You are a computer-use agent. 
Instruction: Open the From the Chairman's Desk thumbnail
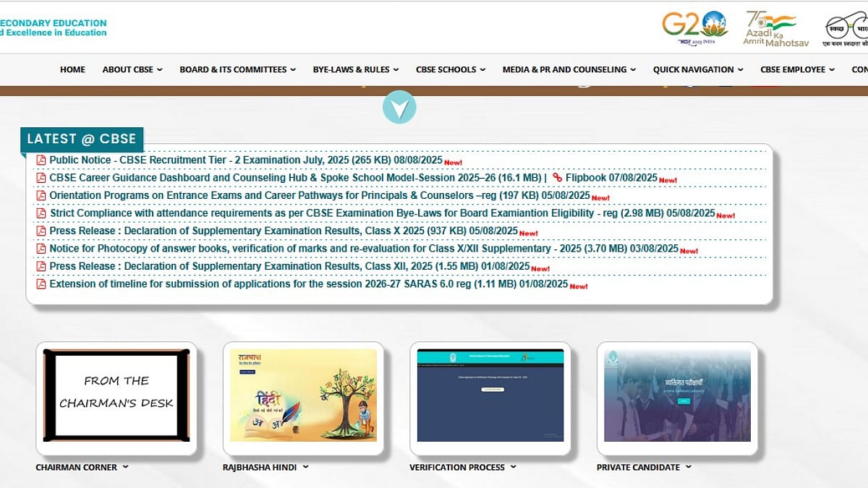[x=116, y=395]
